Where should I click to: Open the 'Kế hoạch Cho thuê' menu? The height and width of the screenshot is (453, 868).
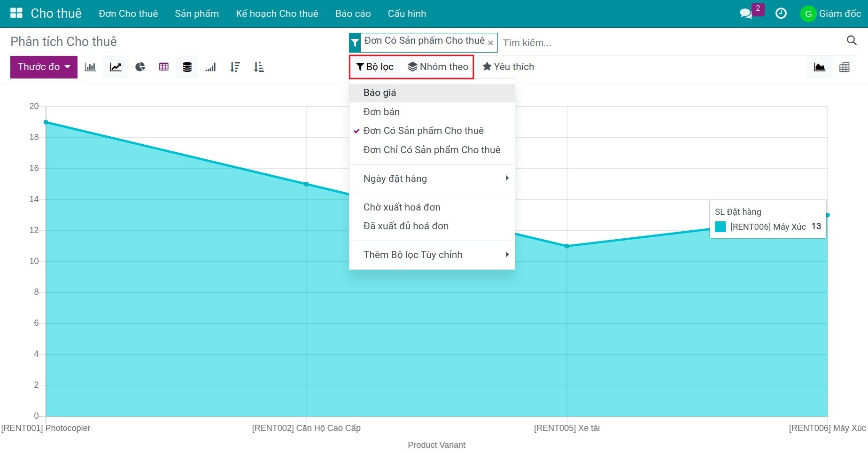tap(277, 14)
